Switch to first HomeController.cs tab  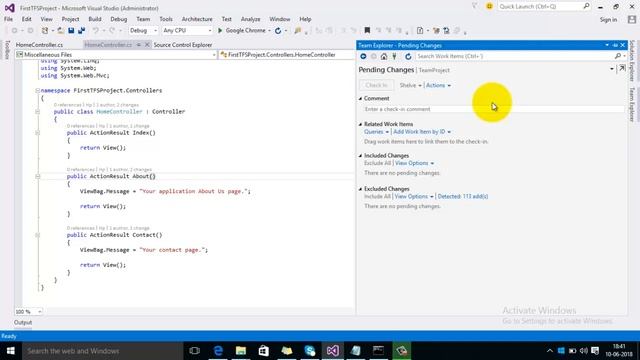click(39, 45)
